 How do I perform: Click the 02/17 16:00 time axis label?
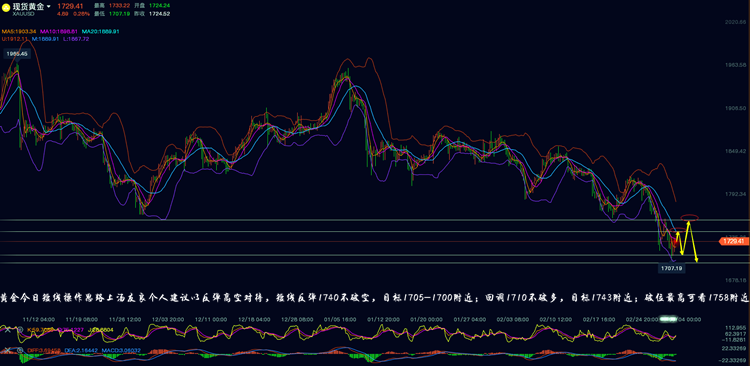(599, 318)
